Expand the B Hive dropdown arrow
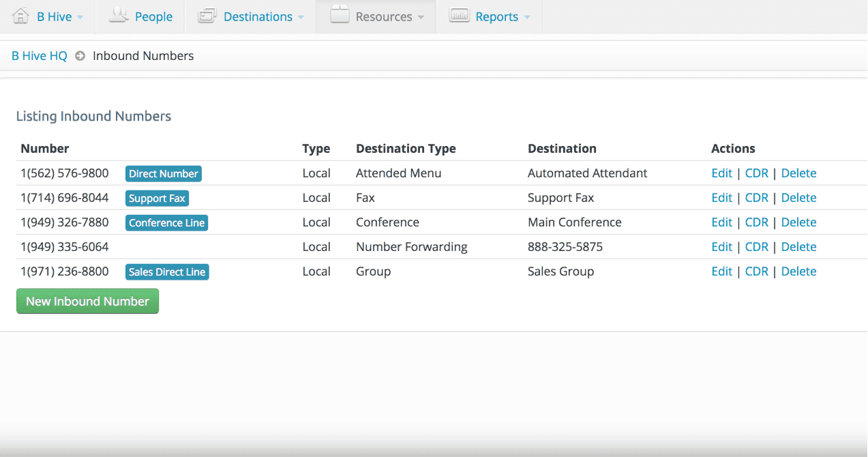The width and height of the screenshot is (868, 457). click(x=80, y=17)
